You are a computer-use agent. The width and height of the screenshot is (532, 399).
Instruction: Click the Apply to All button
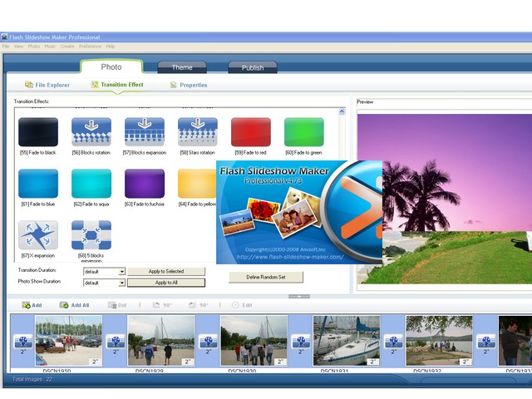pos(166,283)
